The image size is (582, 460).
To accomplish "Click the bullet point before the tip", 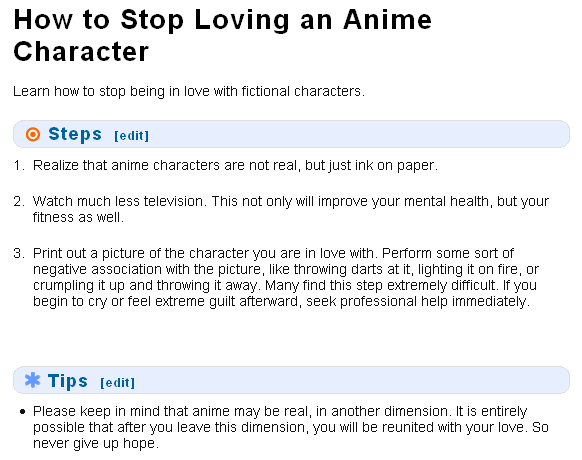I will [x=23, y=411].
